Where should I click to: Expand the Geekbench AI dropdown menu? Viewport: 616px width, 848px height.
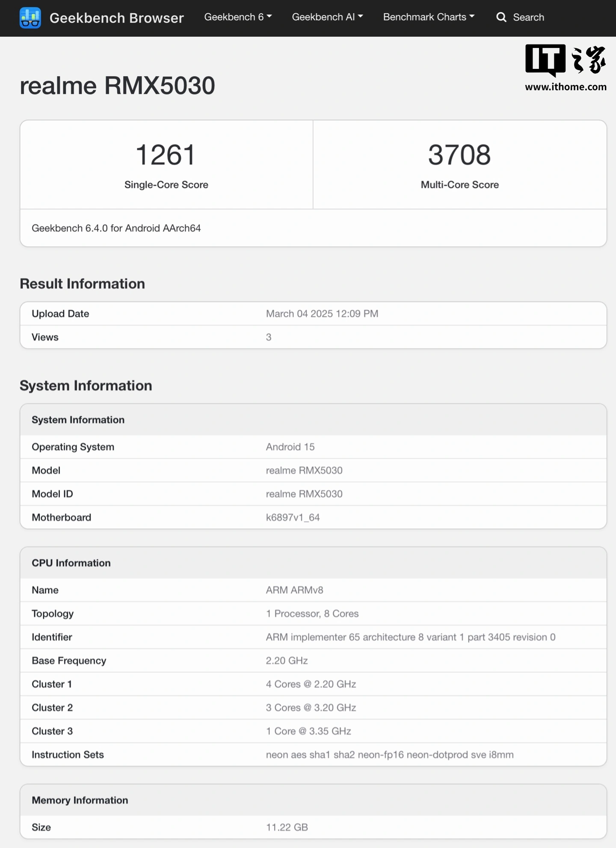327,17
